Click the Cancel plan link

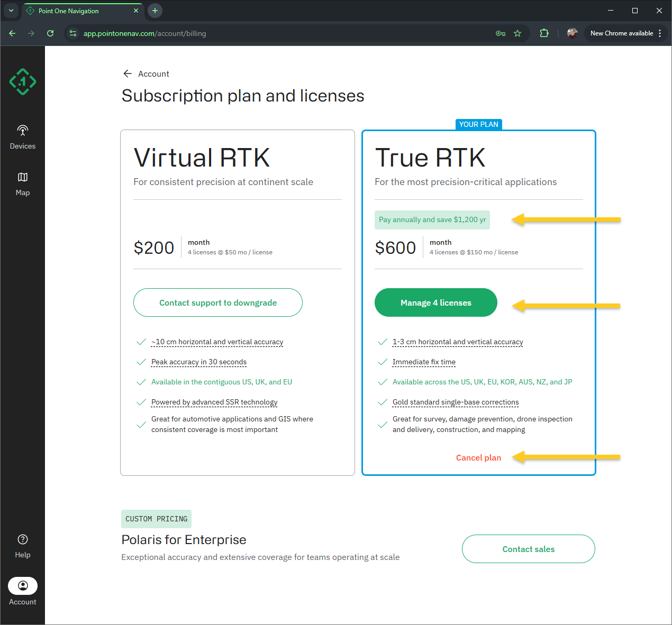point(478,458)
